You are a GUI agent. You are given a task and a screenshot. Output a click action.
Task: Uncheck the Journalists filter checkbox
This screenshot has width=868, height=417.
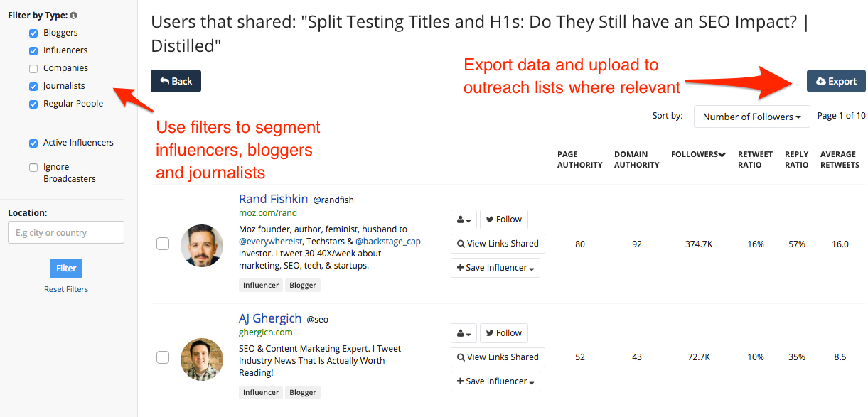point(33,87)
